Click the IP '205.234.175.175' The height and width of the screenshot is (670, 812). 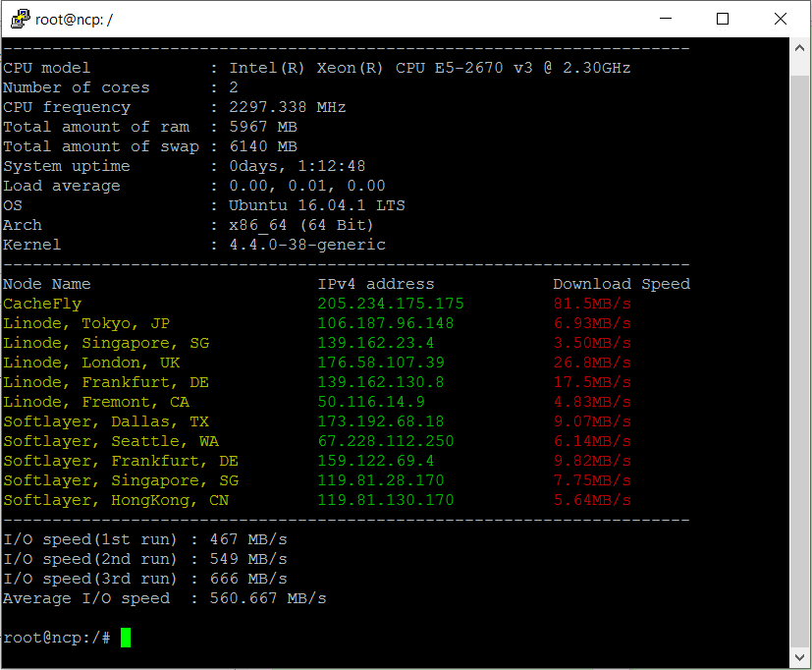(391, 304)
